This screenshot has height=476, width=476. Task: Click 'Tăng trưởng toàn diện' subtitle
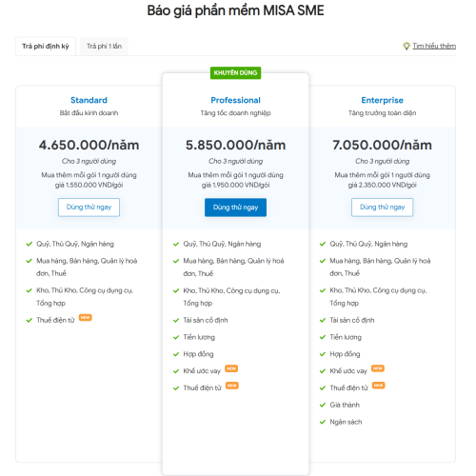382,113
